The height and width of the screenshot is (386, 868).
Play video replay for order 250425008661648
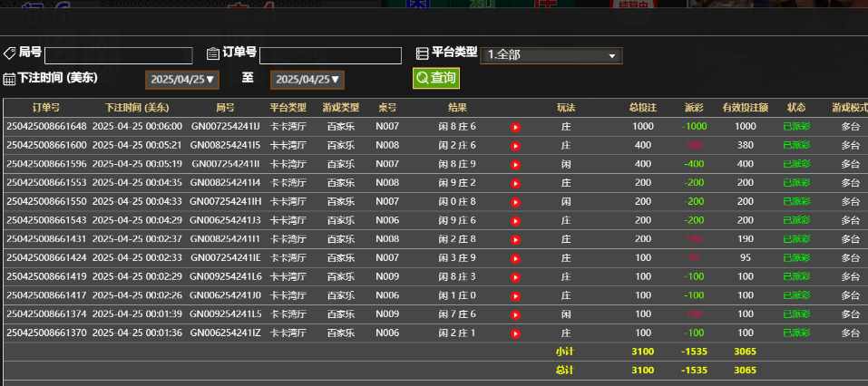tap(515, 127)
